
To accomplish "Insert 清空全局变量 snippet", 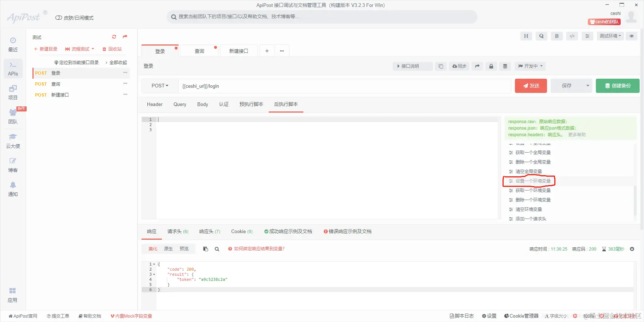I will pyautogui.click(x=528, y=172).
